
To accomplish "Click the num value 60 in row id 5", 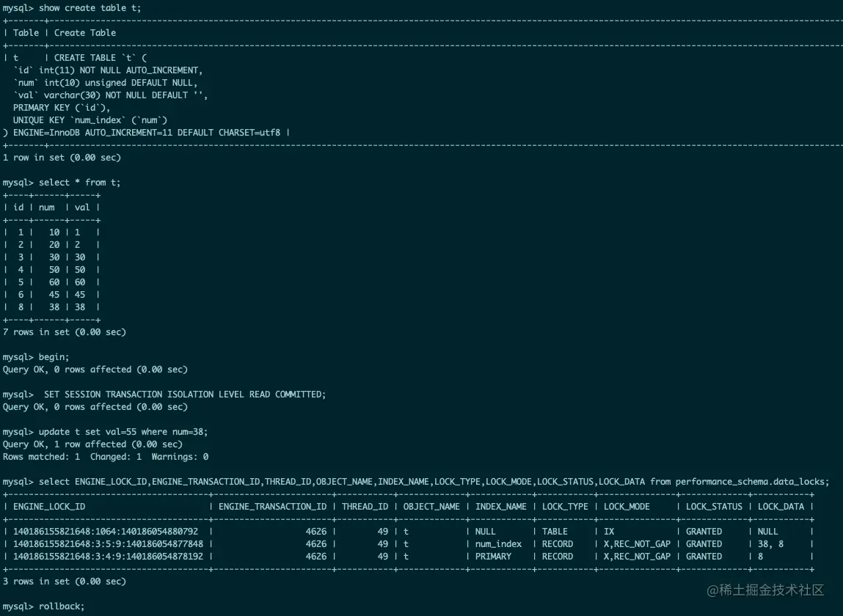I will (x=54, y=282).
